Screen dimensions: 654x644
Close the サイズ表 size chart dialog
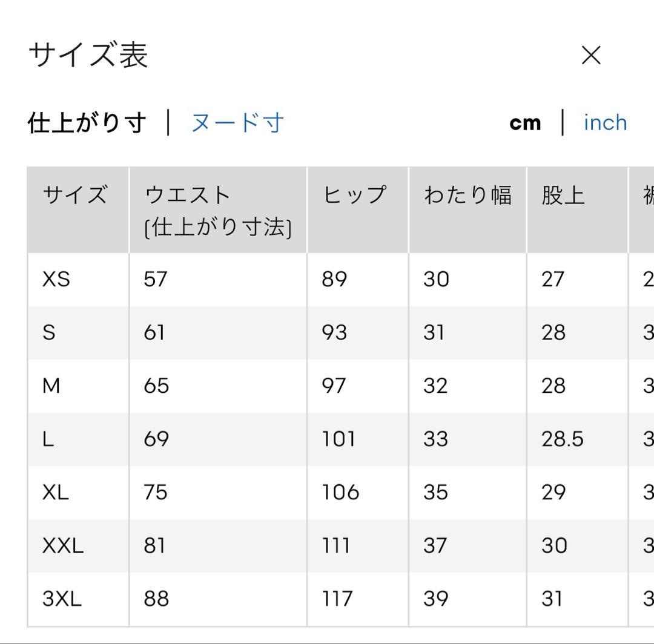pos(591,56)
